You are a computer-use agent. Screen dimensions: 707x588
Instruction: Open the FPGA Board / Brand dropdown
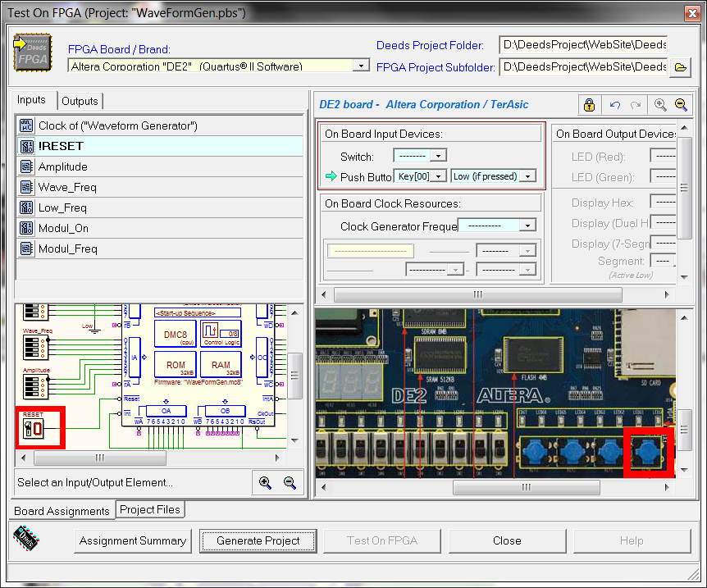(361, 66)
